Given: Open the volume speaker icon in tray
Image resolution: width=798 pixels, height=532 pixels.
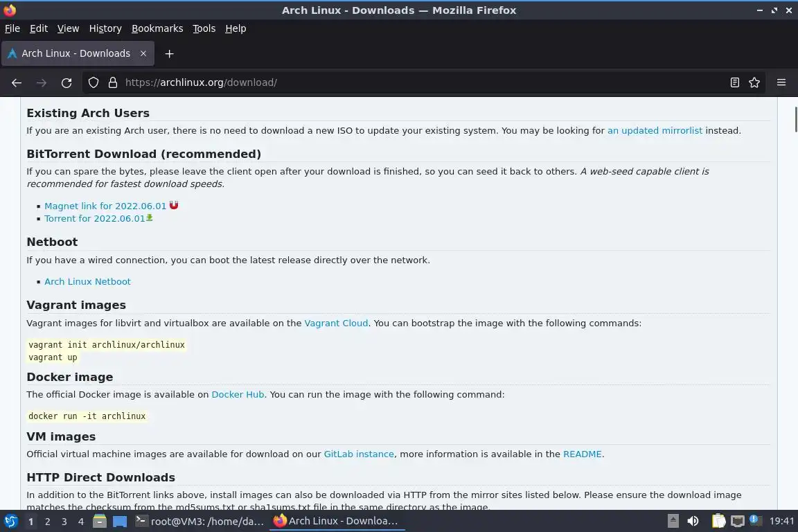Looking at the screenshot, I should pyautogui.click(x=693, y=522).
